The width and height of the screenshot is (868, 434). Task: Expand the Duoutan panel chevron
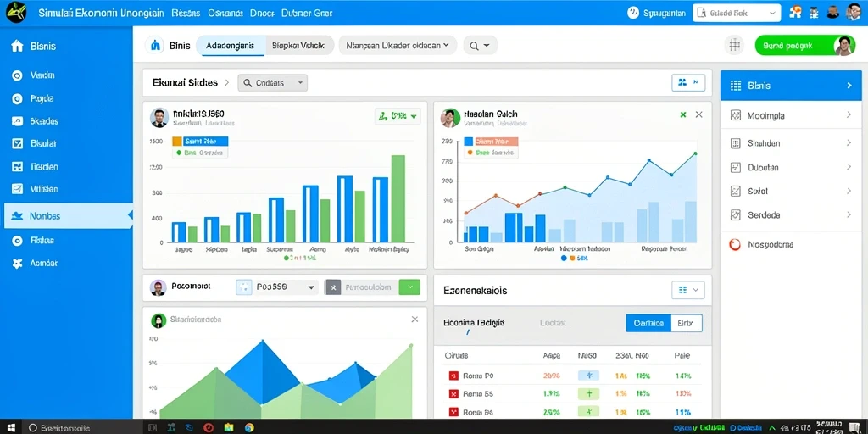(x=849, y=167)
